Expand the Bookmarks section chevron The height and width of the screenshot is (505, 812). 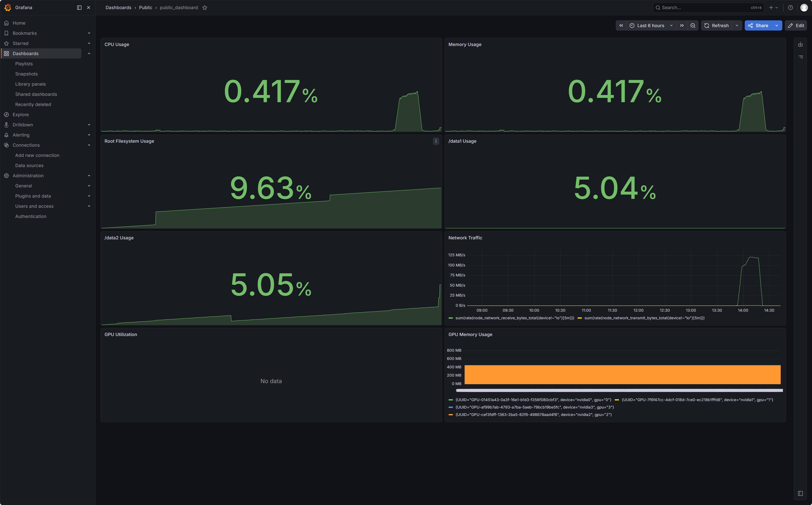(x=89, y=33)
